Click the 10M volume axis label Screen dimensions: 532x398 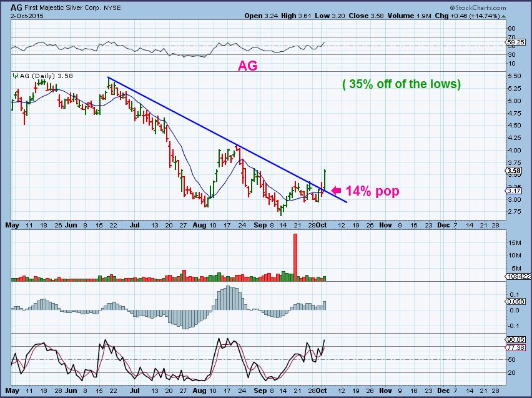tap(515, 256)
